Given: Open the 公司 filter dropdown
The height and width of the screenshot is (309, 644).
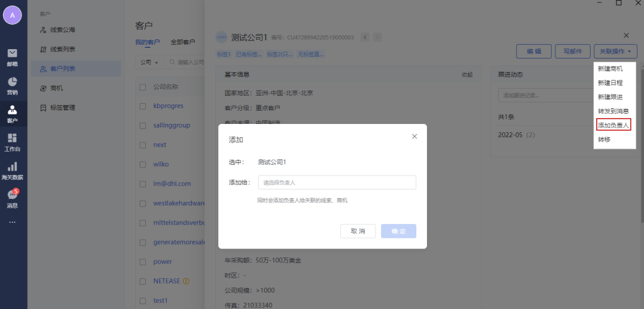Looking at the screenshot, I should (148, 62).
